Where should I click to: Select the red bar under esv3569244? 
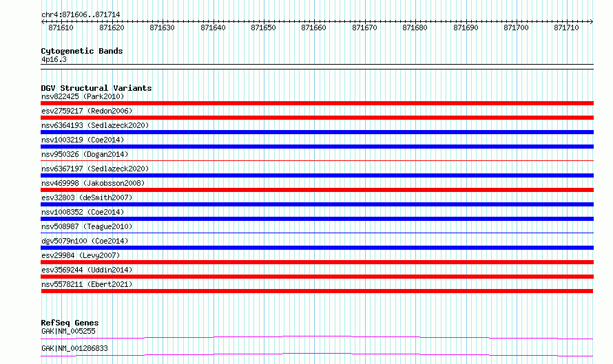tap(317, 277)
